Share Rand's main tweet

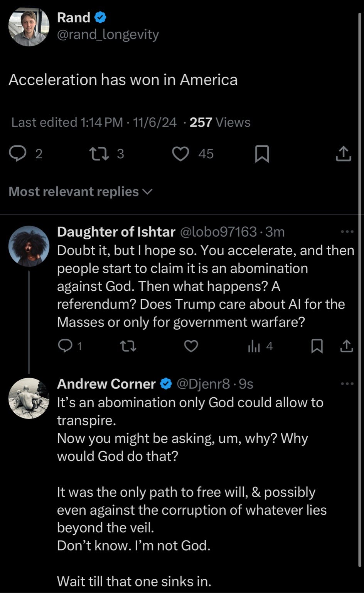tap(343, 154)
